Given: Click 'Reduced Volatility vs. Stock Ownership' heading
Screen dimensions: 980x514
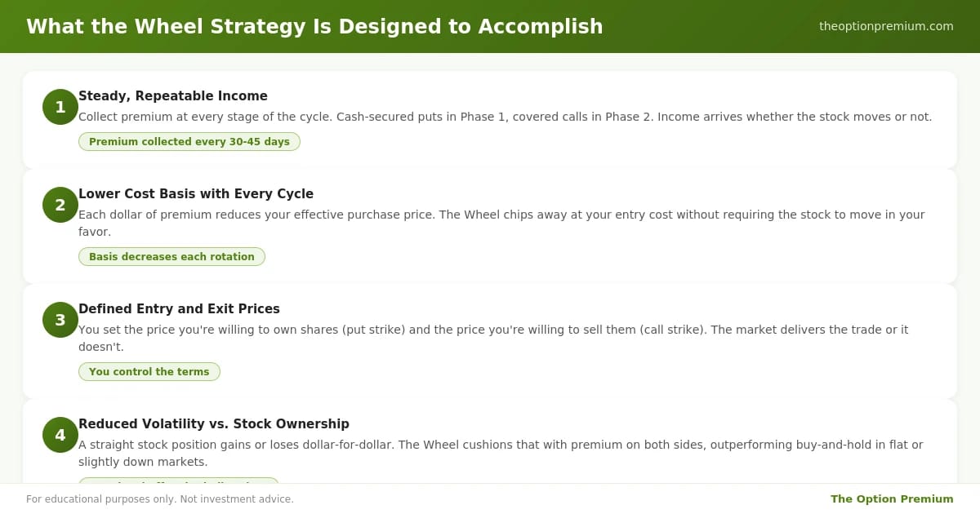Looking at the screenshot, I should (214, 424).
